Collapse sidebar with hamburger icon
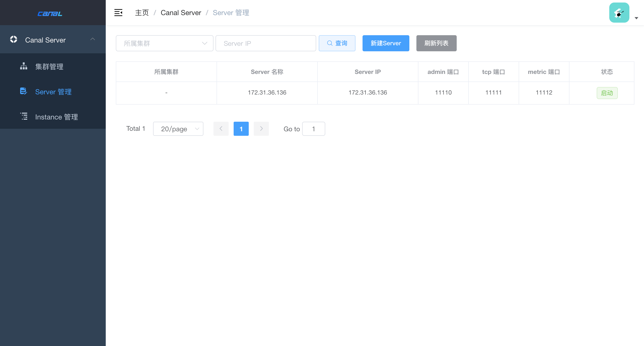This screenshot has height=346, width=644. point(118,13)
